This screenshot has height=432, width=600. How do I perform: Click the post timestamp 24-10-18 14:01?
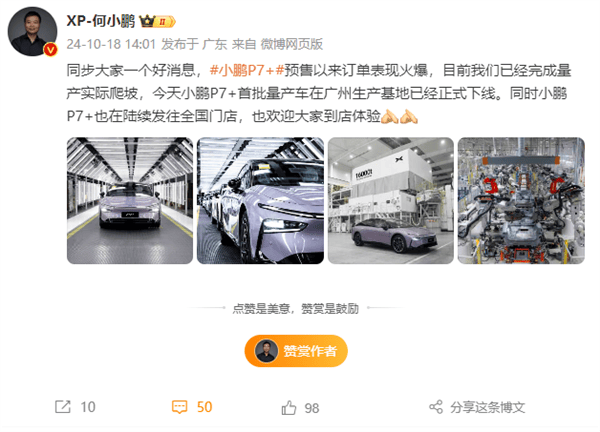coord(111,44)
